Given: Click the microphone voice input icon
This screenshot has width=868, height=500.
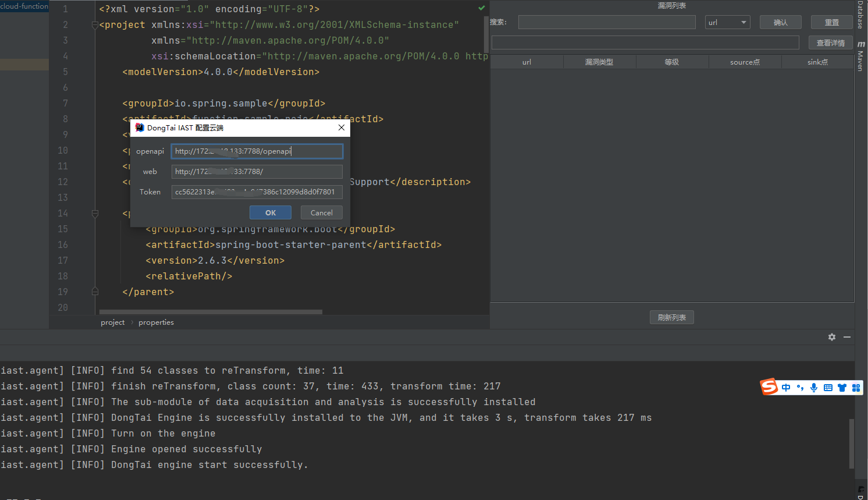Looking at the screenshot, I should click(x=814, y=388).
